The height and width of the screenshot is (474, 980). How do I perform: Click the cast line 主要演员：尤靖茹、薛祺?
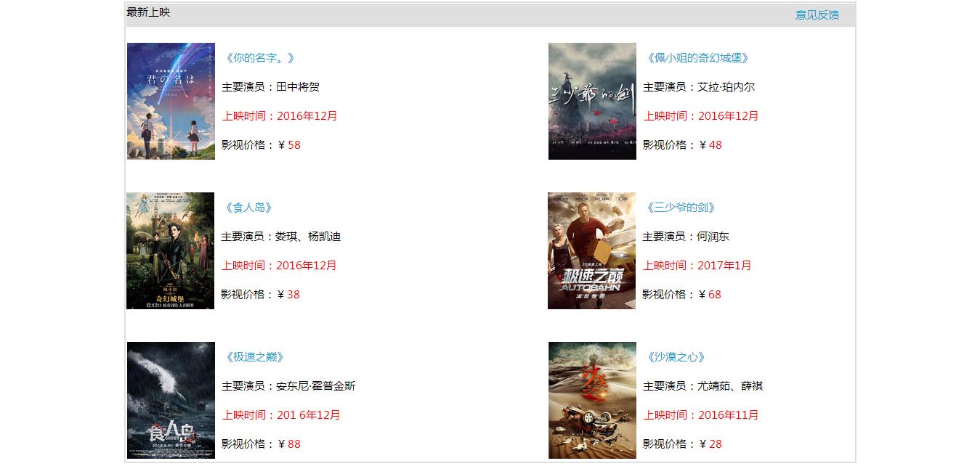coord(702,386)
